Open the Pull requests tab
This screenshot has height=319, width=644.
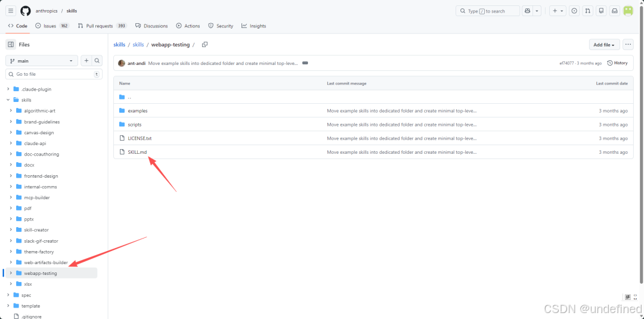[103, 26]
